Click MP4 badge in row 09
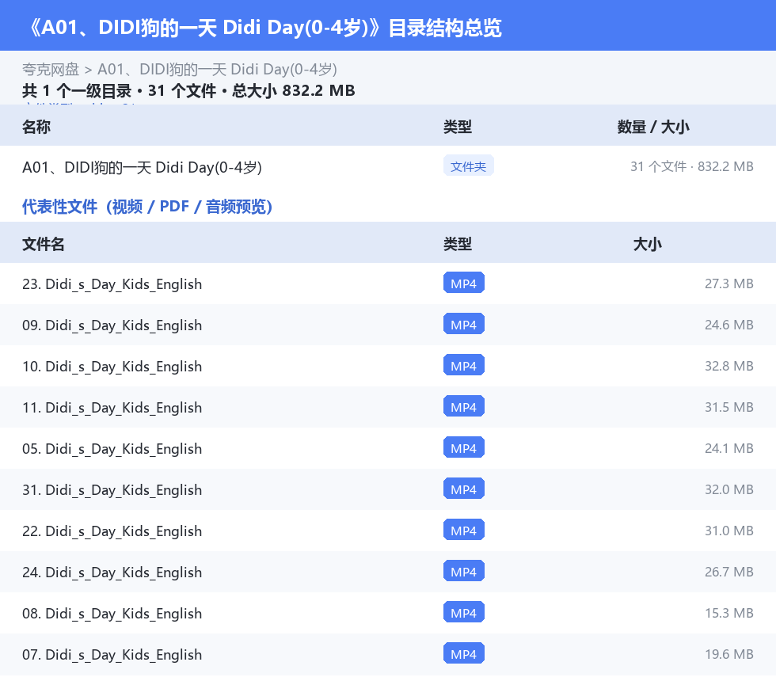776x700 pixels. pyautogui.click(x=464, y=324)
